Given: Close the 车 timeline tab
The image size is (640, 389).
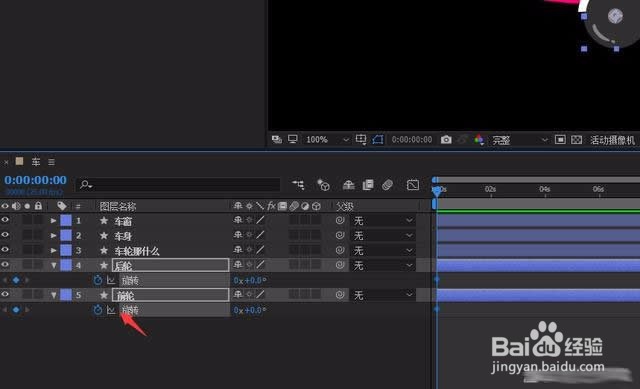Looking at the screenshot, I should 6,162.
